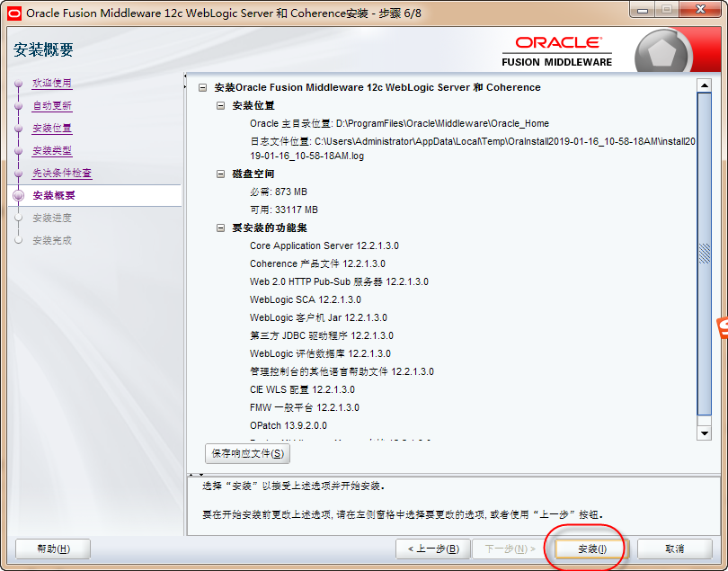
Task: Click the 取消 cancel button
Action: pos(675,549)
